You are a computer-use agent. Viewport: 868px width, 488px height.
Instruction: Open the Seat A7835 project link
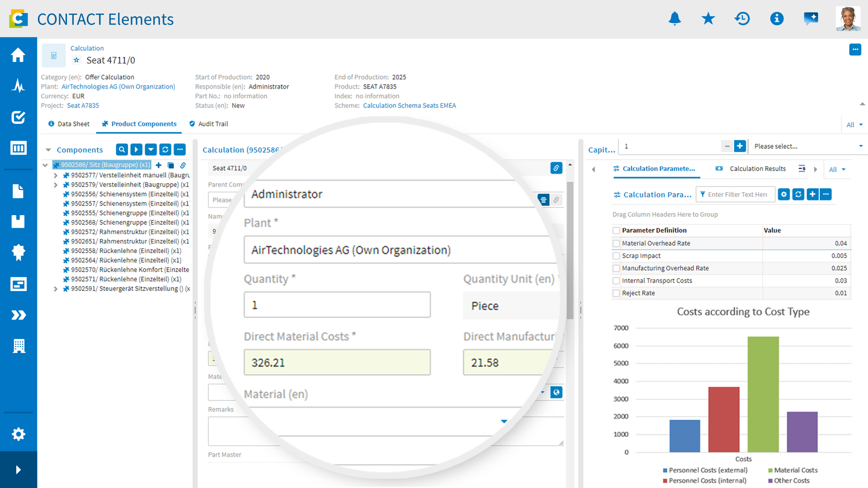(x=83, y=105)
